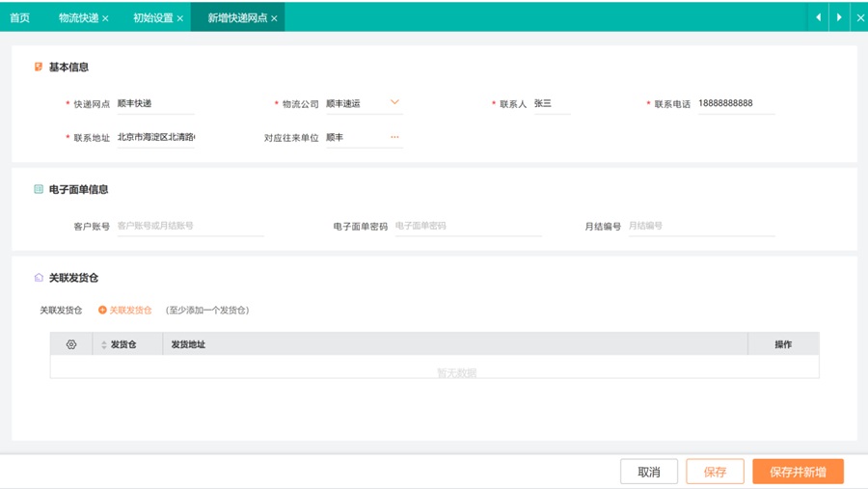Close the 初始设置 tab
This screenshot has width=868, height=489.
[x=179, y=18]
